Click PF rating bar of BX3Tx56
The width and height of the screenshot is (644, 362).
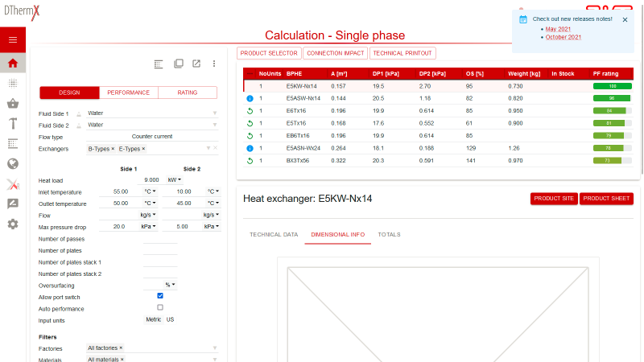pyautogui.click(x=612, y=161)
